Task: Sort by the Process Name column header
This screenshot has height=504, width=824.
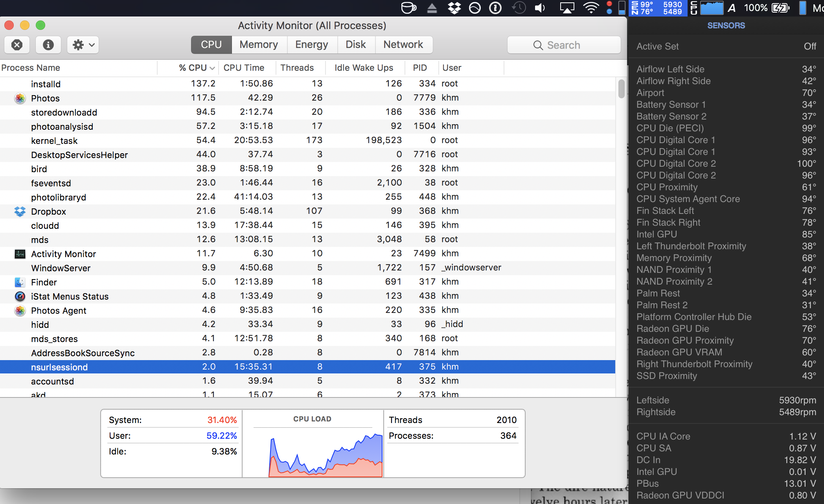Action: pyautogui.click(x=79, y=68)
